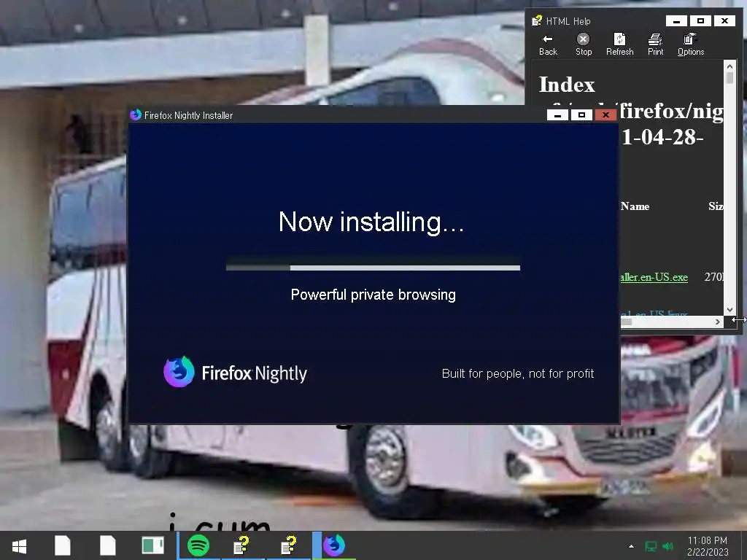Viewport: 747px width, 560px height.
Task: Print the HTML Help page
Action: tap(655, 44)
